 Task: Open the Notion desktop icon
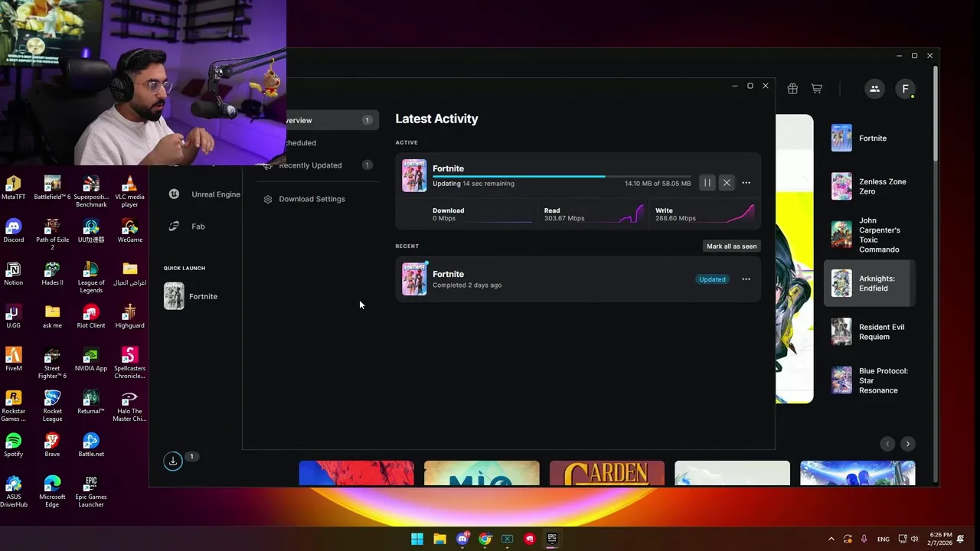(13, 273)
